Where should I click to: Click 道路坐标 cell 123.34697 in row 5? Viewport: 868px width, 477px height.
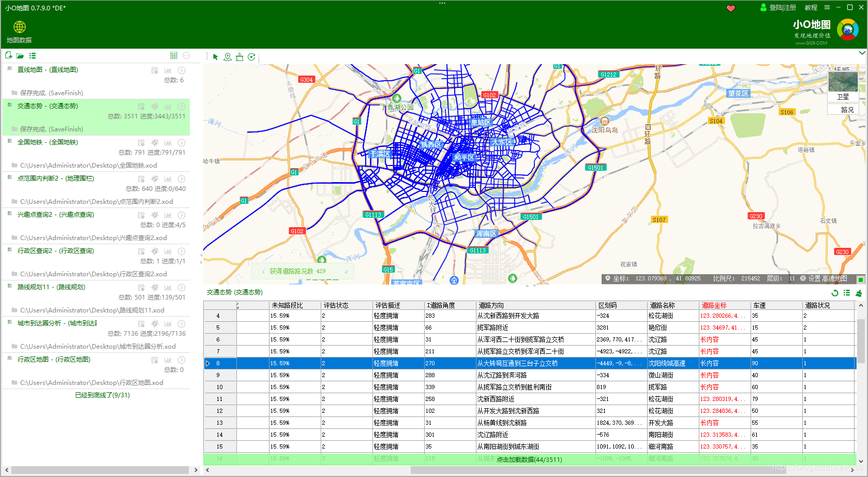(x=724, y=327)
